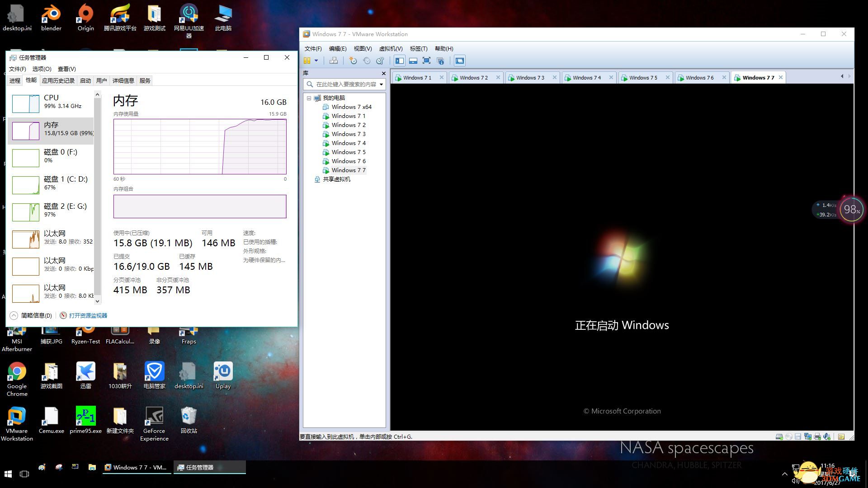Viewport: 868px width, 488px height.
Task: Switch to 详细信息 tab in Task Manager
Action: click(123, 80)
